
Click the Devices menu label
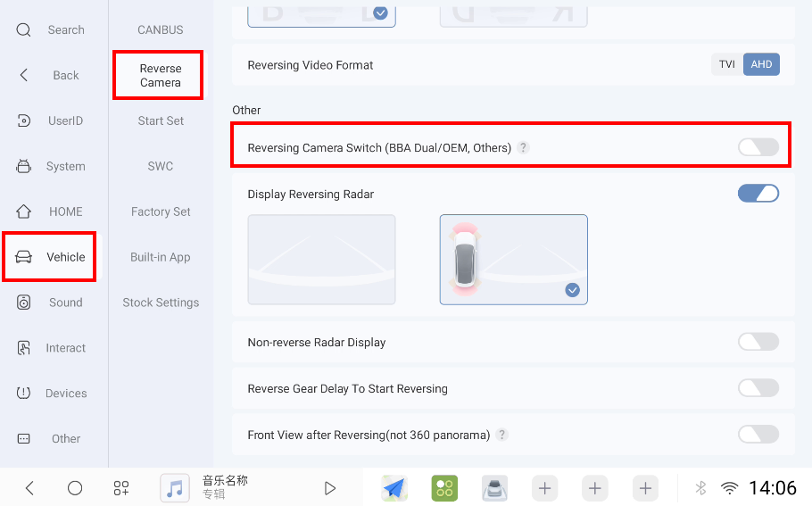66,393
